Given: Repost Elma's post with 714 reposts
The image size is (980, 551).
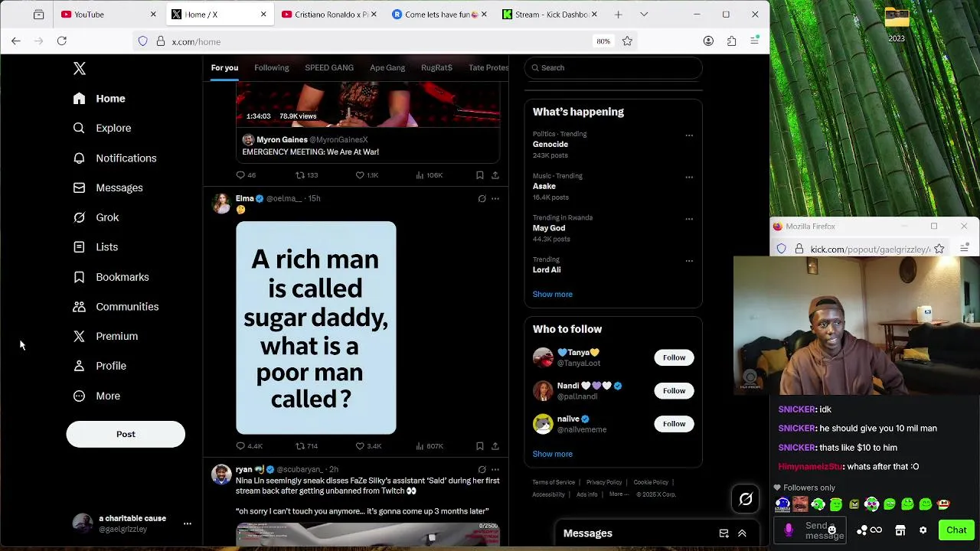Looking at the screenshot, I should point(300,446).
